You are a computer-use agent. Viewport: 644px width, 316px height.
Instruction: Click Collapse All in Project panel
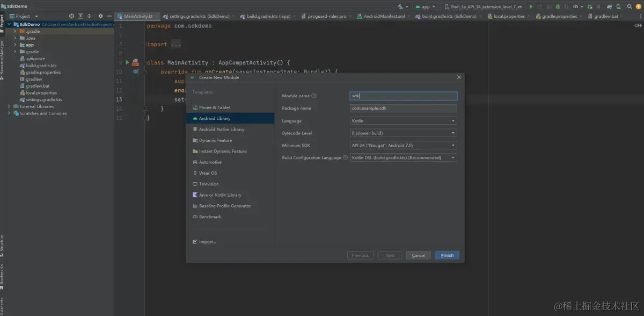(89, 16)
